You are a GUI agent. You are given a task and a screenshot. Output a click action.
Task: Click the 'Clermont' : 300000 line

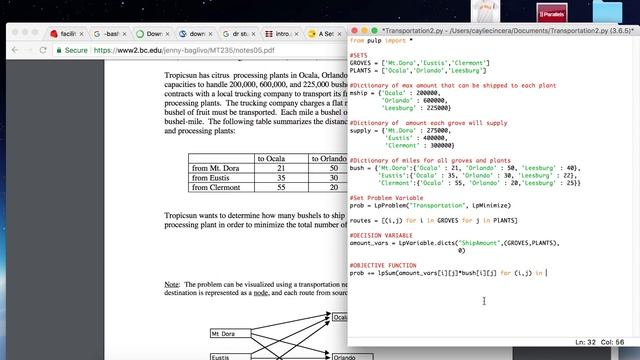[419, 145]
